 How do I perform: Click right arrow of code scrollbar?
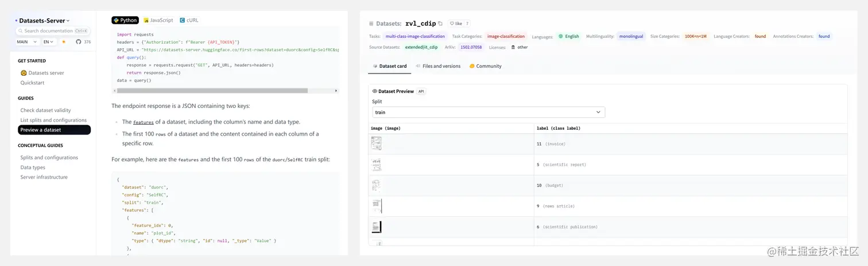point(336,91)
